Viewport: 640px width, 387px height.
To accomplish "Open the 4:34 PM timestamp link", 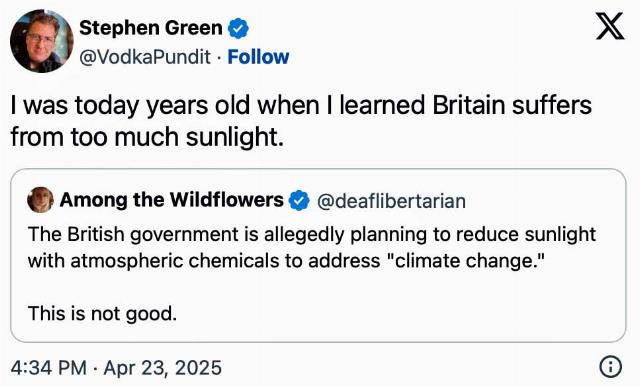I will (x=49, y=367).
